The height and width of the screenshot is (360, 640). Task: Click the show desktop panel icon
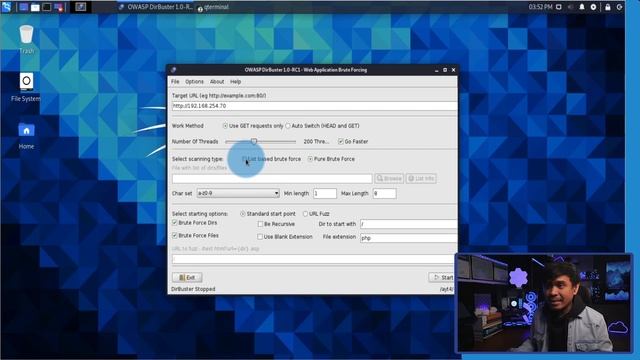click(24, 7)
